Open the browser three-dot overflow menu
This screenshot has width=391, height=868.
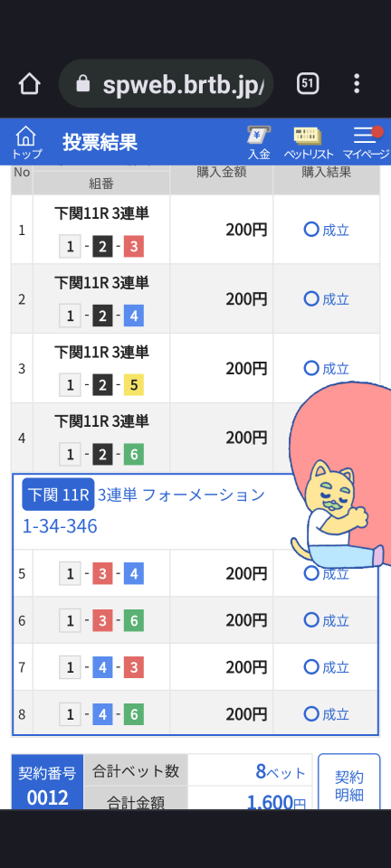tap(357, 83)
